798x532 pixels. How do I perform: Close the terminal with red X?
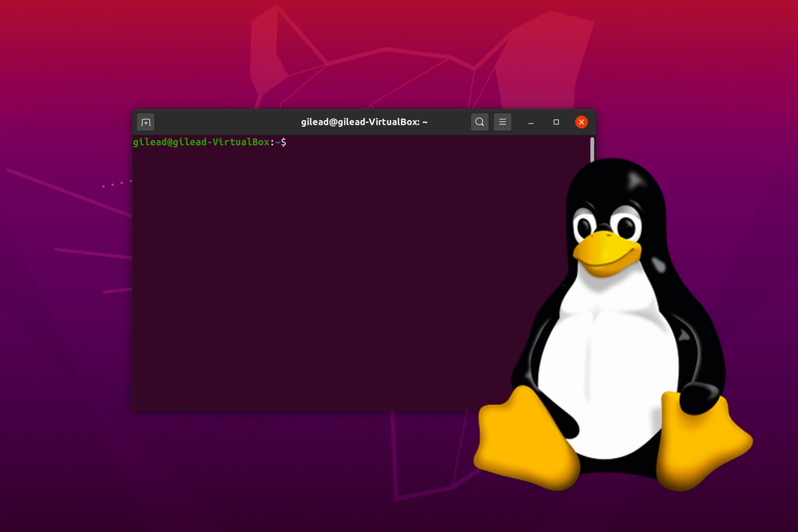pyautogui.click(x=581, y=122)
